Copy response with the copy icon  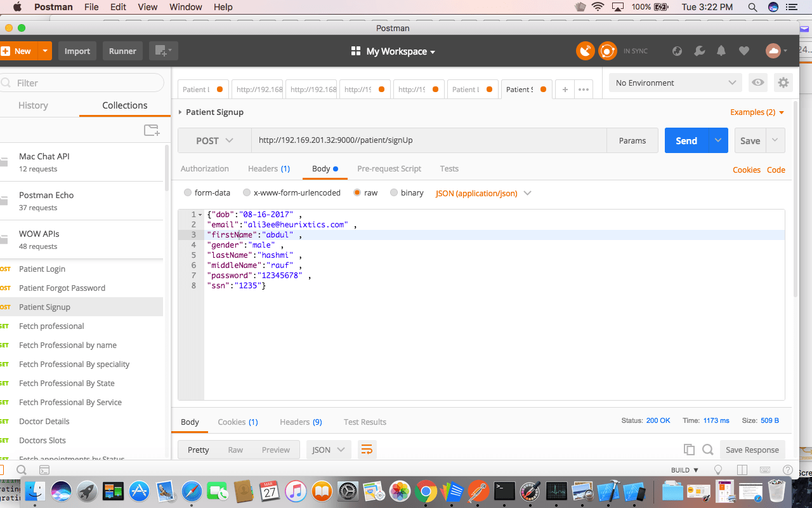pos(689,450)
